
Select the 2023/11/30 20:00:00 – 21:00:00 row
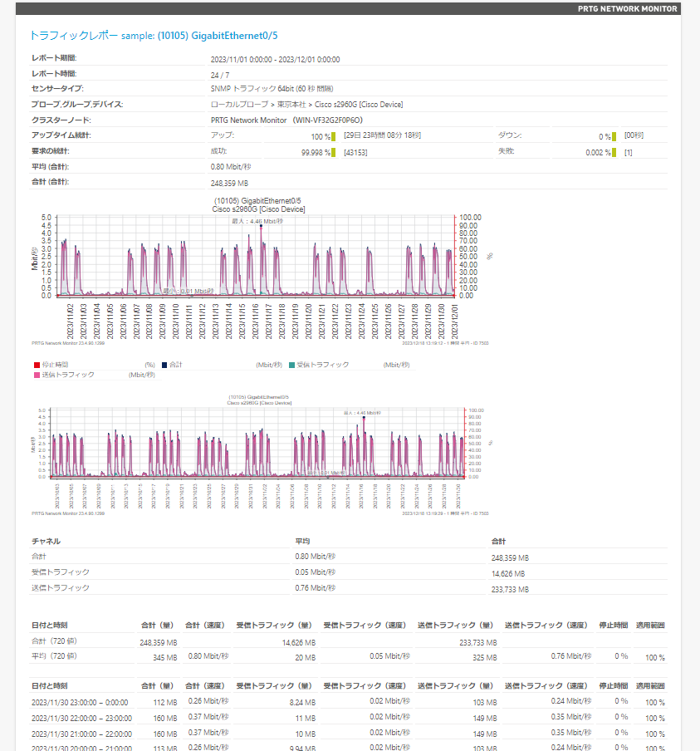pyautogui.click(x=348, y=747)
